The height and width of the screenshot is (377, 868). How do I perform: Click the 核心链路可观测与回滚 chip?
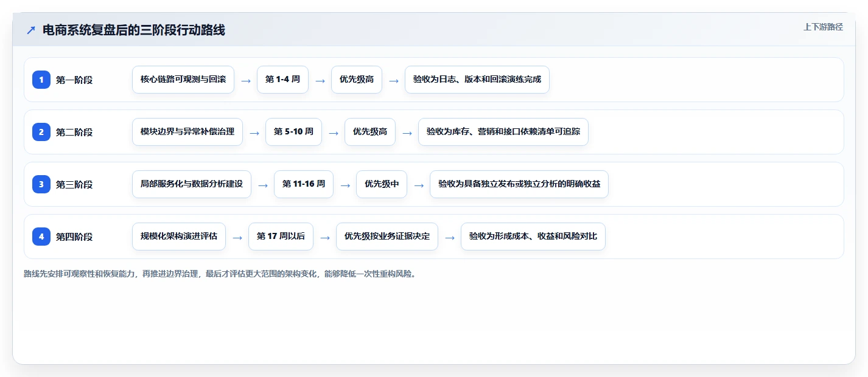[183, 80]
